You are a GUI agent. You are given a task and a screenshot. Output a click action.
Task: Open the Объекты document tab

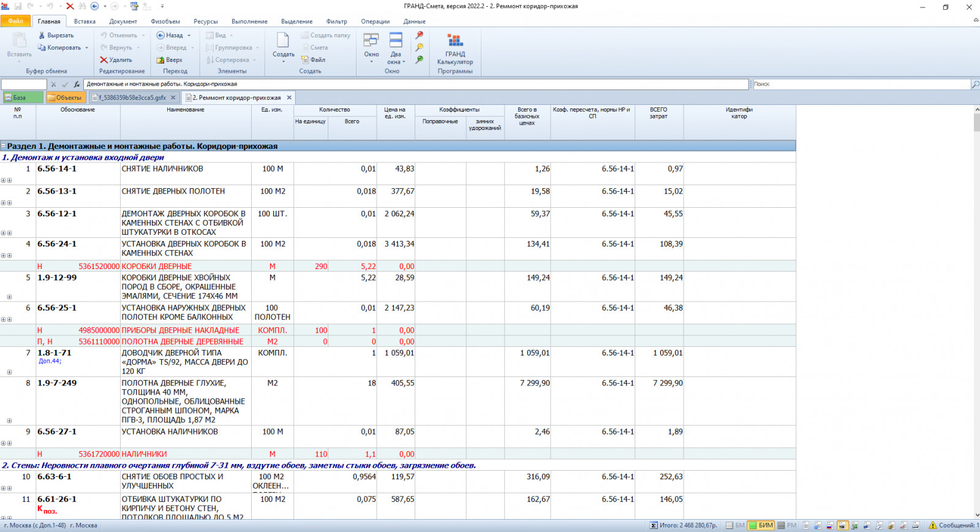[65, 97]
